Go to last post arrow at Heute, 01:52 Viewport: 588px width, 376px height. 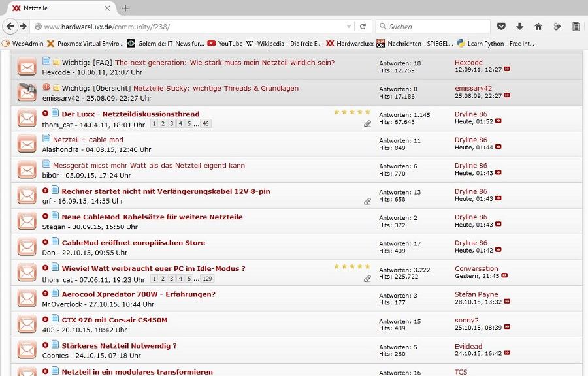click(x=498, y=121)
